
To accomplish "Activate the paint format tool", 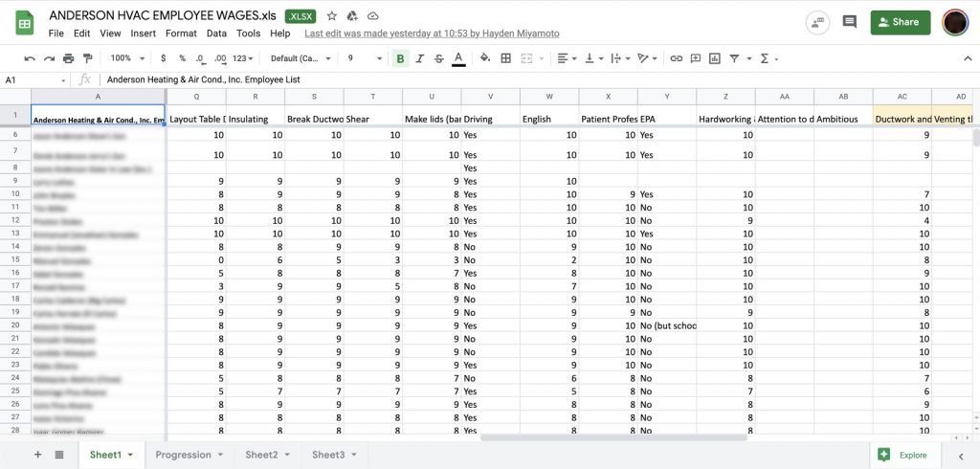I will [x=87, y=58].
